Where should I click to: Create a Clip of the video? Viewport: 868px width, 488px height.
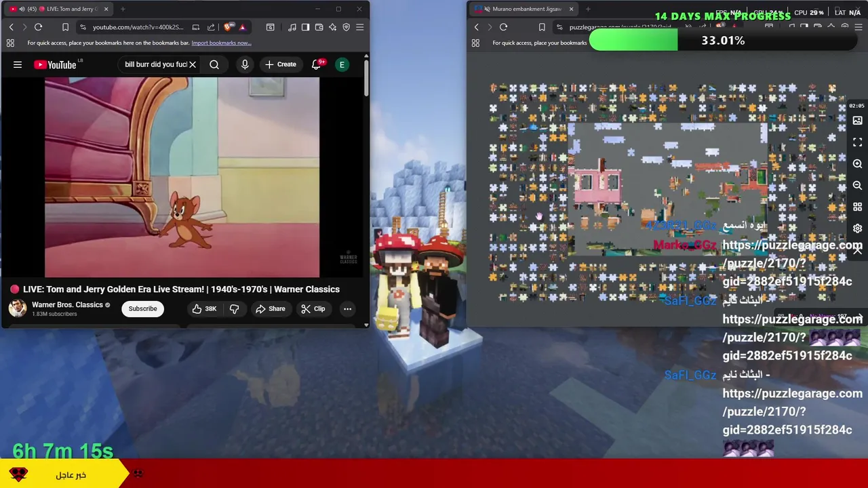[313, 308]
